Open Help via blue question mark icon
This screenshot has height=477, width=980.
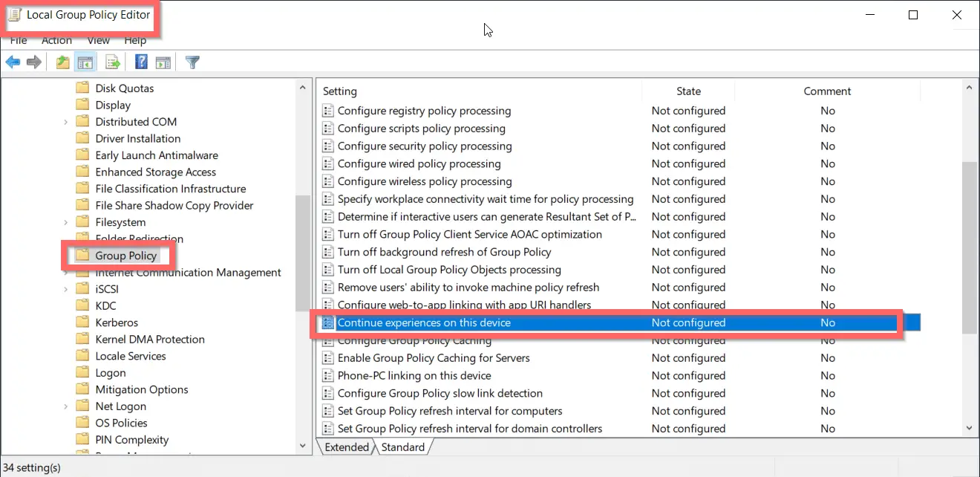[141, 62]
